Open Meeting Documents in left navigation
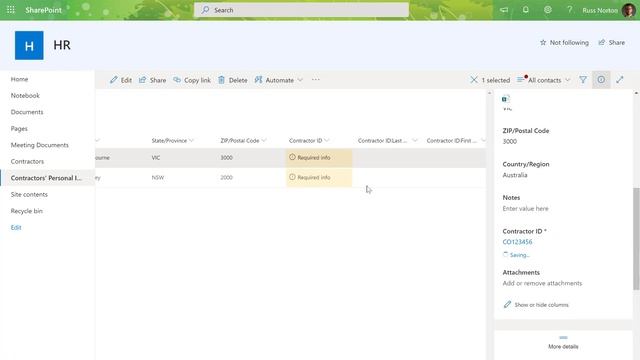The width and height of the screenshot is (640, 360). point(40,145)
